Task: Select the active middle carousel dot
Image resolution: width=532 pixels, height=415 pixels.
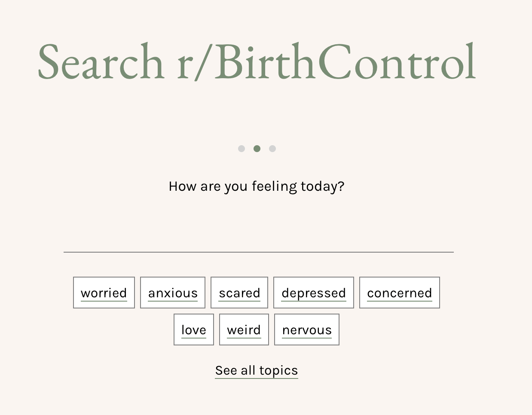Action: coord(257,149)
